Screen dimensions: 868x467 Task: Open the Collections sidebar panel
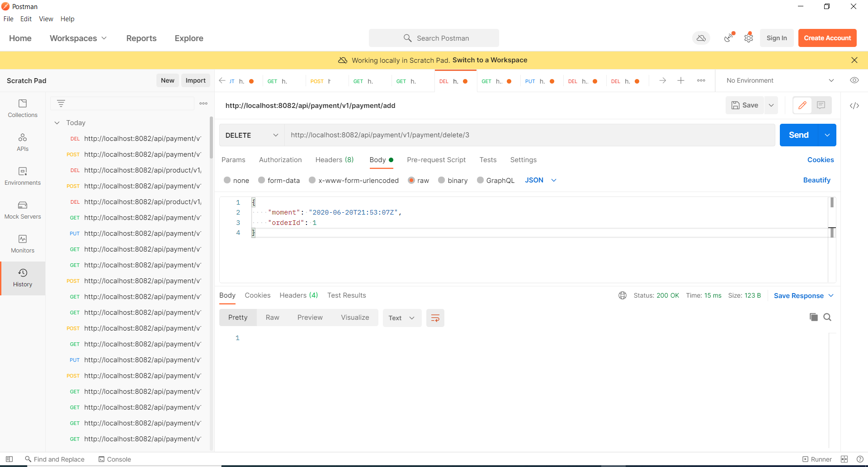[x=23, y=109]
